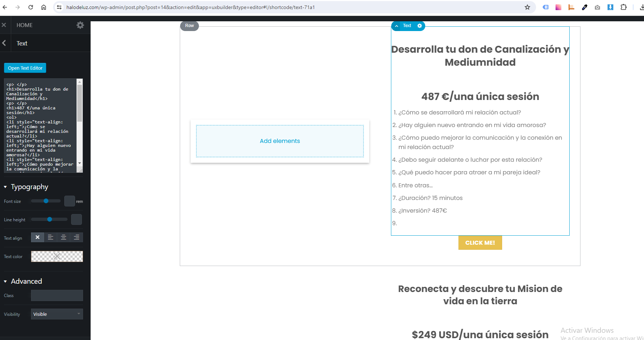Select the Row element label
Image resolution: width=644 pixels, height=340 pixels.
190,26
